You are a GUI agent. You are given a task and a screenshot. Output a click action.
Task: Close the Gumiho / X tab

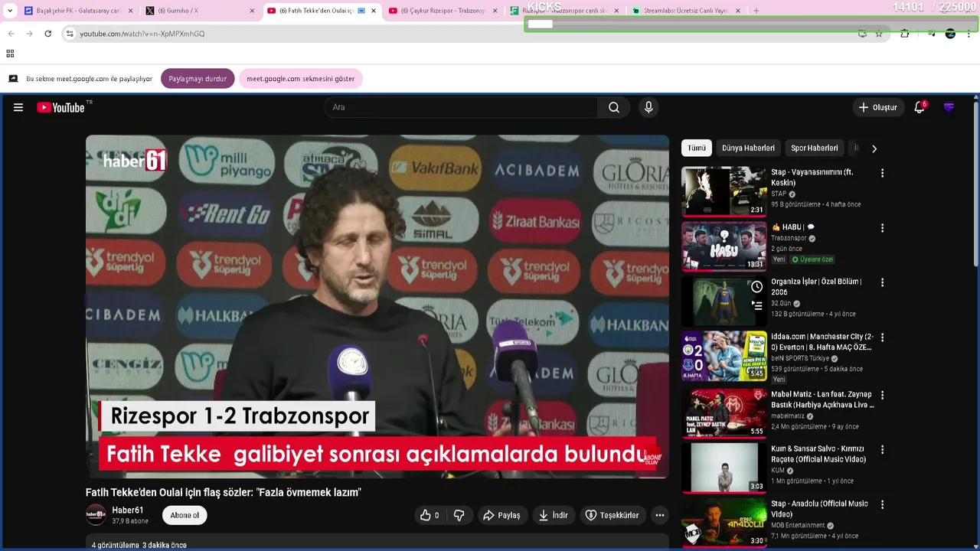(252, 11)
